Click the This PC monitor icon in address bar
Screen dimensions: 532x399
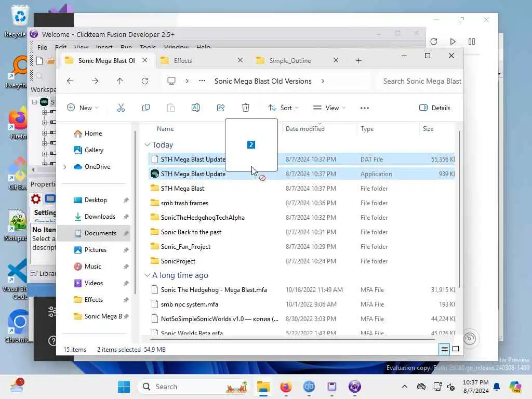(x=171, y=81)
